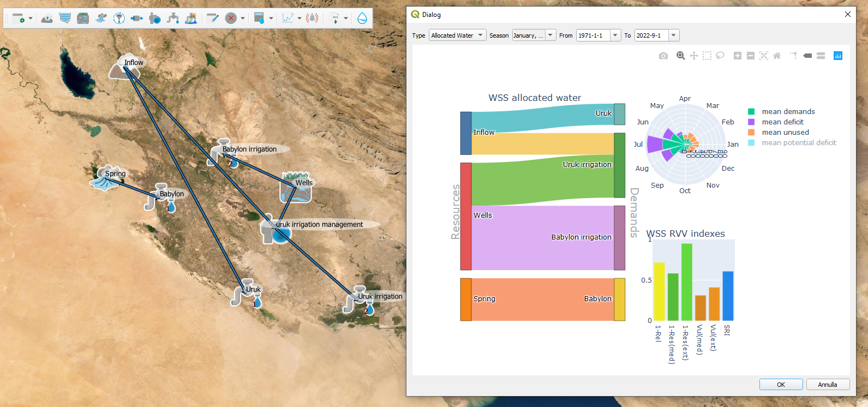Open the delete tool dropdown arrow
The width and height of the screenshot is (868, 407).
click(243, 19)
